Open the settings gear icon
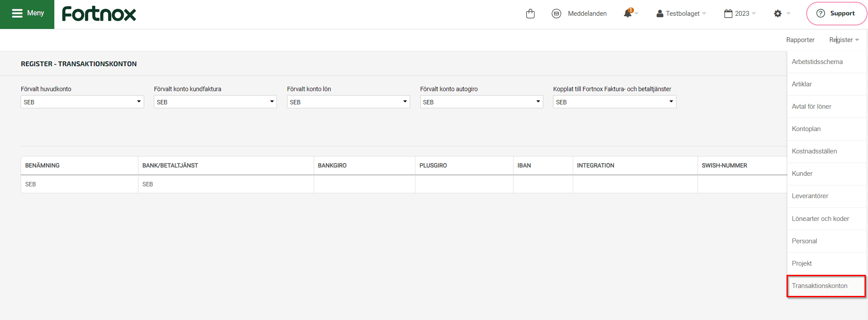 [778, 14]
